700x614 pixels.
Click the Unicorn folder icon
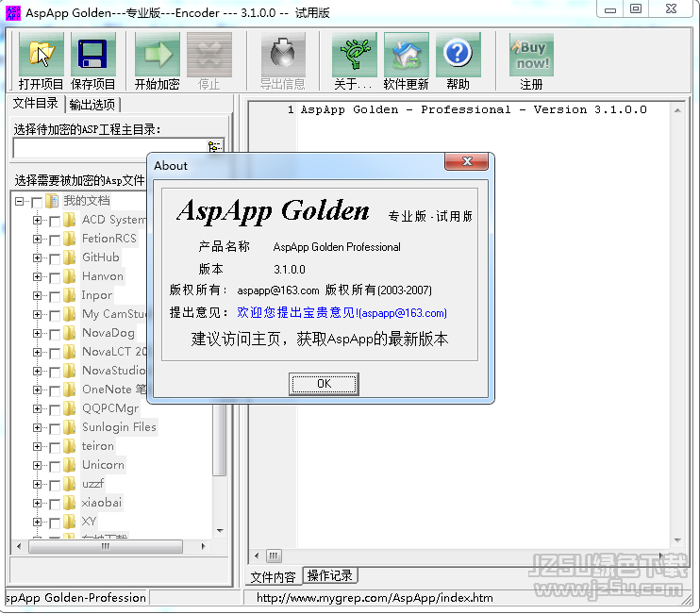tap(69, 465)
